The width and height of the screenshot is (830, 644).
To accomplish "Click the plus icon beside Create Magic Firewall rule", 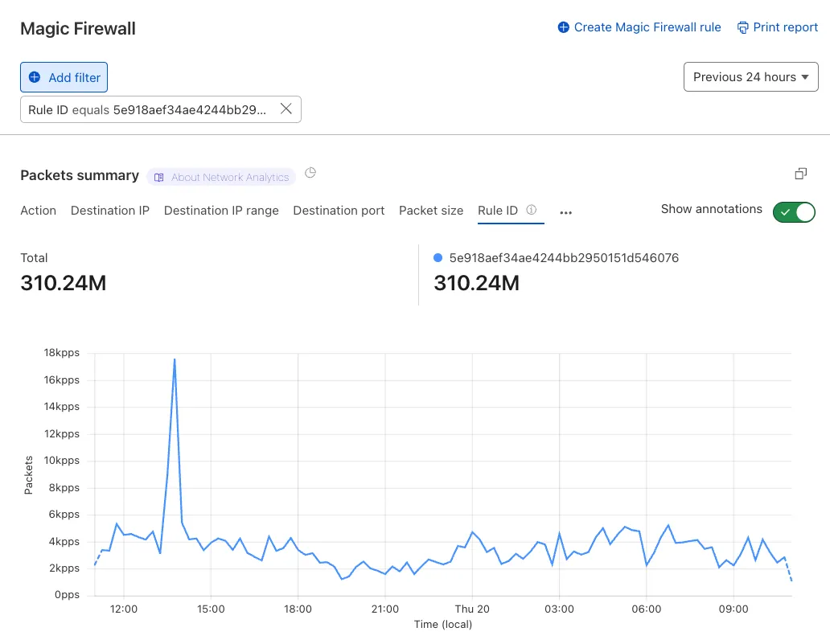I will [x=563, y=27].
